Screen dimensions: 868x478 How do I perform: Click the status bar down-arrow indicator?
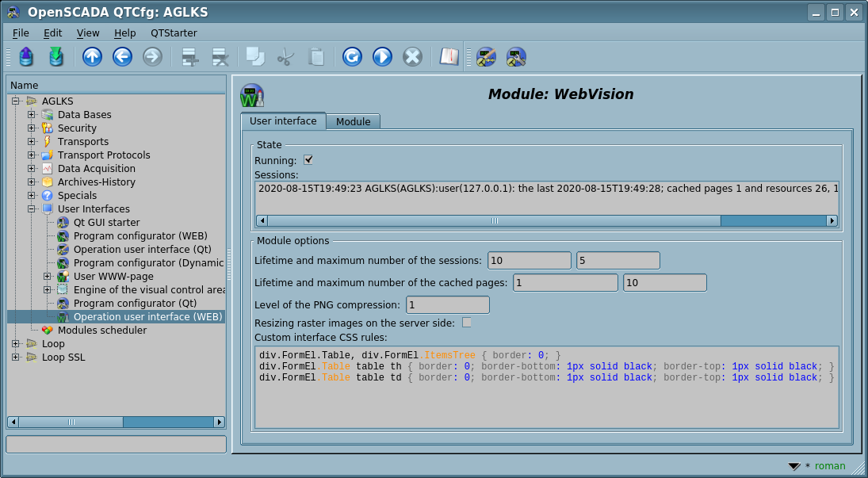(x=794, y=466)
